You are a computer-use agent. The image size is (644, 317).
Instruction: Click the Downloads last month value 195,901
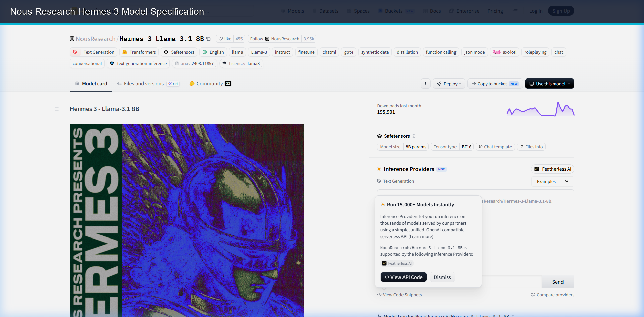386,112
